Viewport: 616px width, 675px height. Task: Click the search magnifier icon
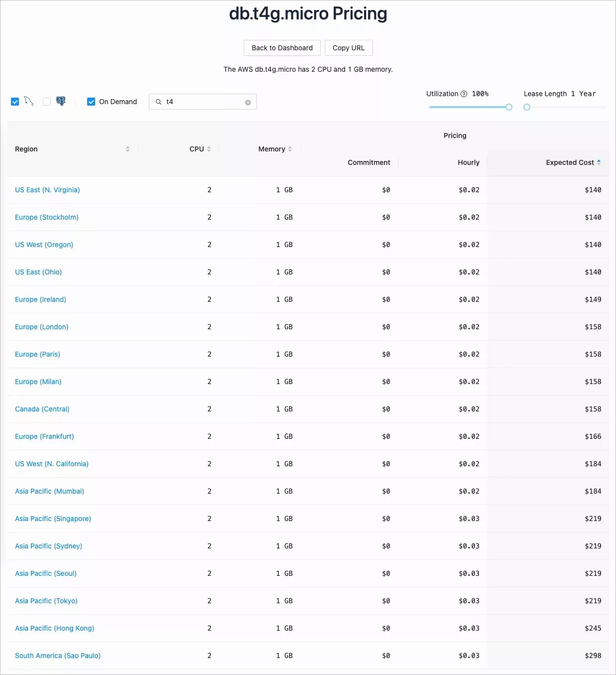[158, 102]
